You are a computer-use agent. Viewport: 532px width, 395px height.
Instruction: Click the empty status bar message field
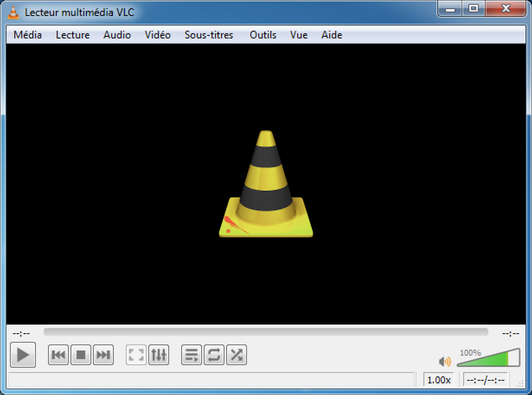(211, 379)
